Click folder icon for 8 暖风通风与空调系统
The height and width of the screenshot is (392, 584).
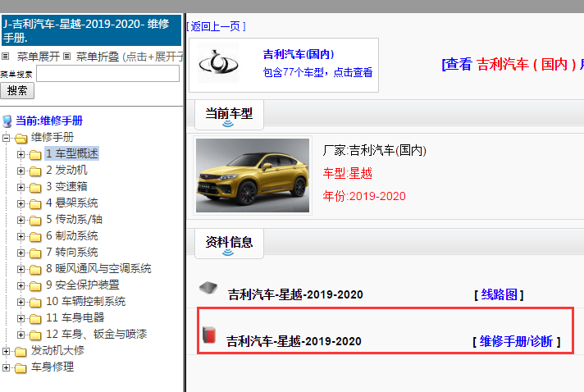tap(35, 269)
